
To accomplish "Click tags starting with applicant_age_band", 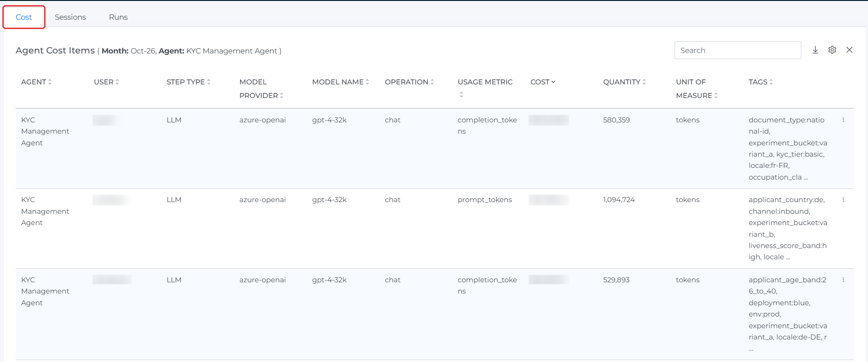I will pyautogui.click(x=788, y=314).
